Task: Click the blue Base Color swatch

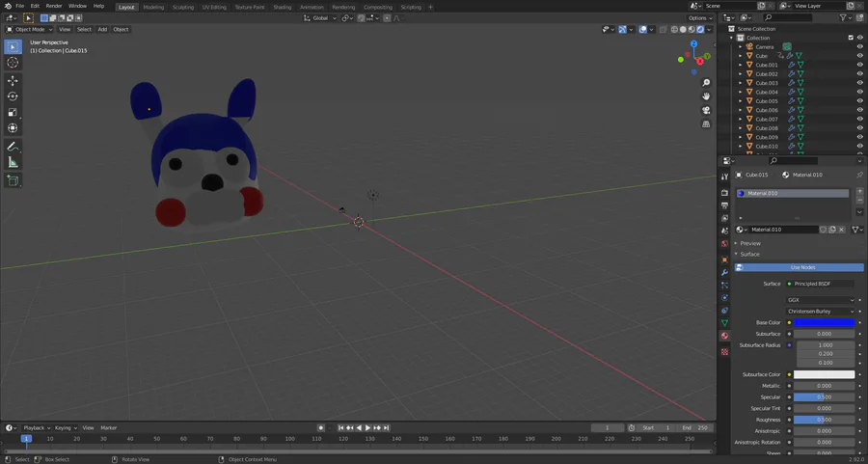Action: pos(824,323)
